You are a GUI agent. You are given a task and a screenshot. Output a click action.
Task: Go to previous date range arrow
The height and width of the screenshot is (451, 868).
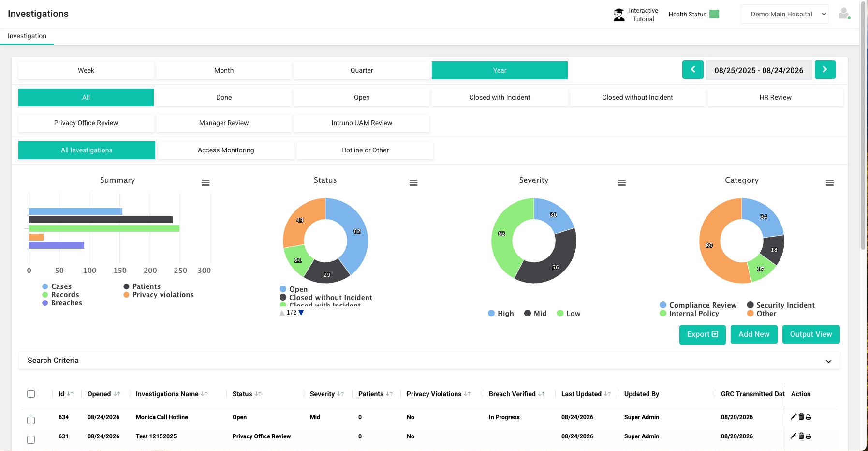[x=692, y=70]
